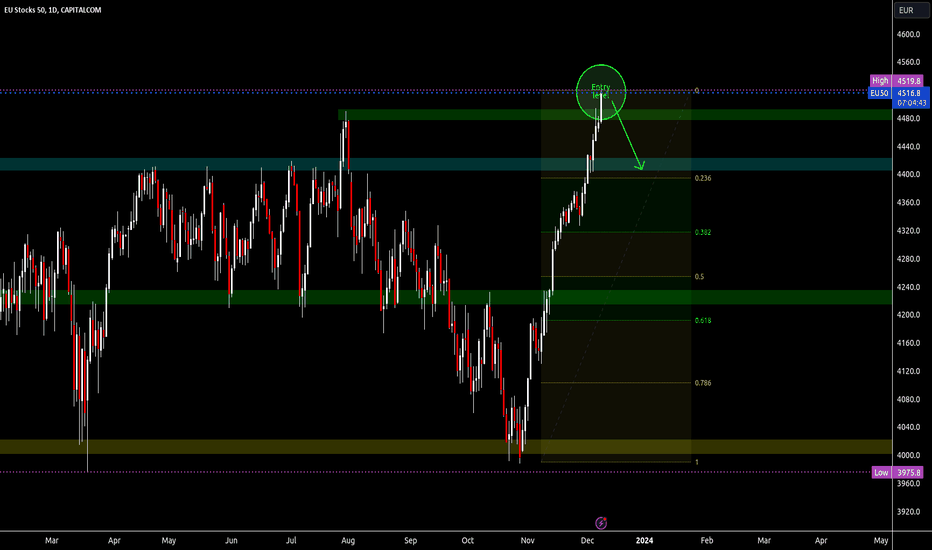Click the Fibonacci 0 level label
This screenshot has width=932, height=550.
click(697, 91)
